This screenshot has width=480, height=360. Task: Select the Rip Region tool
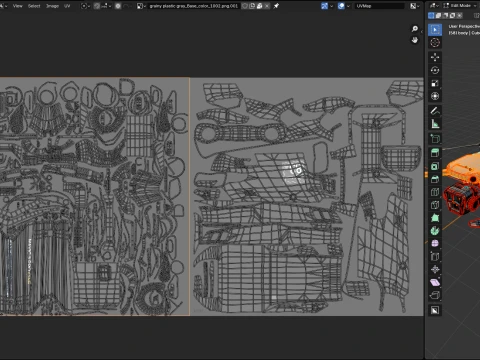435,296
